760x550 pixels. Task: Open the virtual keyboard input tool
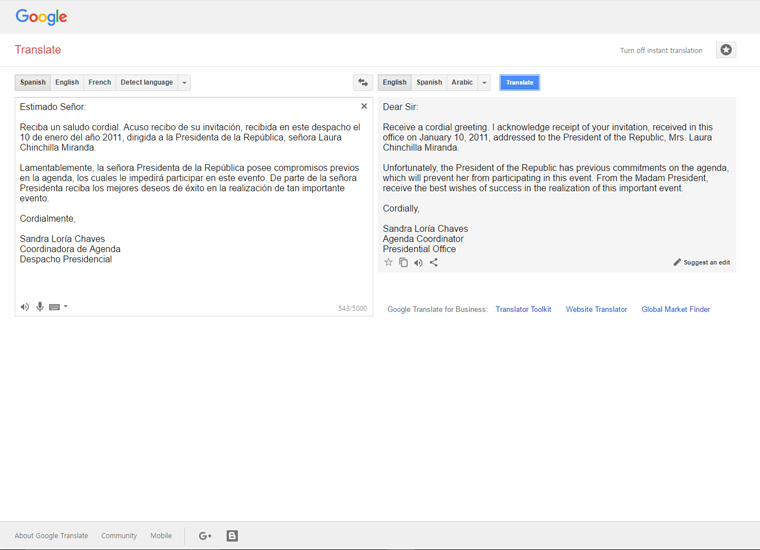tap(55, 307)
